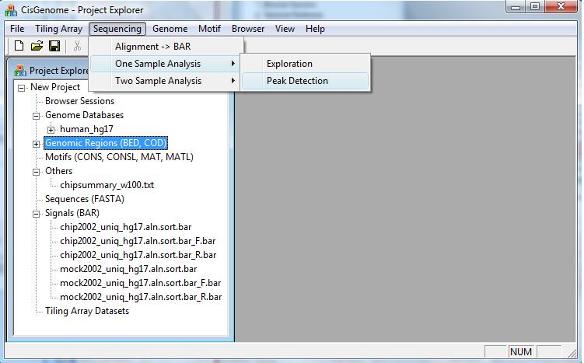Select chipsummary_w100.txt file
The image size is (584, 363).
(x=107, y=185)
